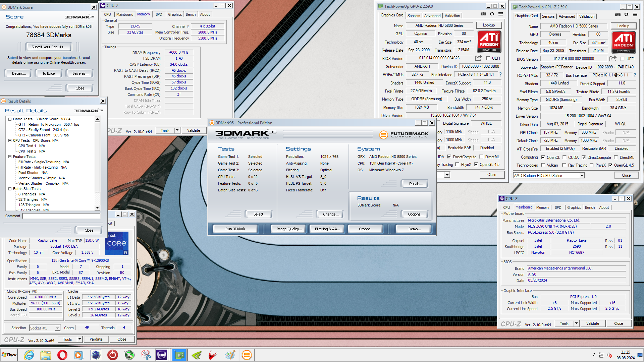This screenshot has width=644, height=362.
Task: Open Windows Media Player taskbar icon
Action: pyautogui.click(x=79, y=355)
